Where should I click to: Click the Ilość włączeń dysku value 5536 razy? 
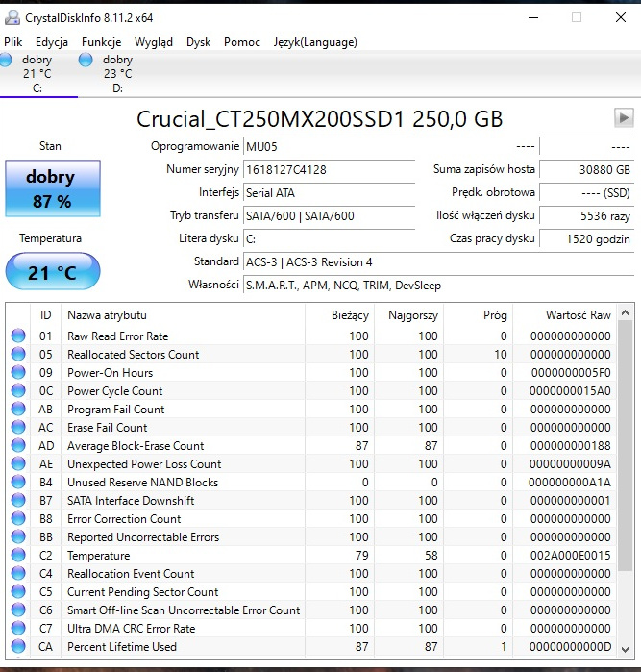[x=586, y=215]
